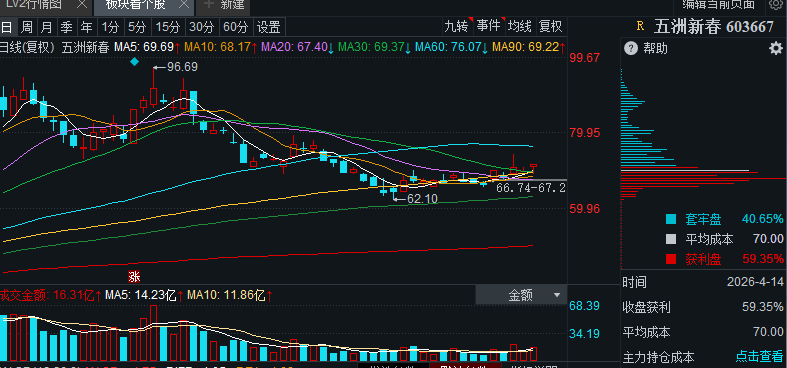This screenshot has height=368, width=787.
Task: Click the white 平均成本 legend square
Action: [671, 239]
